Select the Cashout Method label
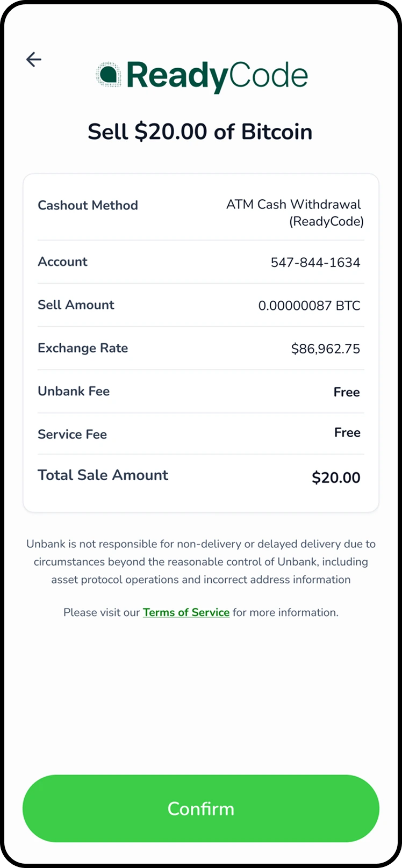Screen dimensions: 402x868 (88, 205)
